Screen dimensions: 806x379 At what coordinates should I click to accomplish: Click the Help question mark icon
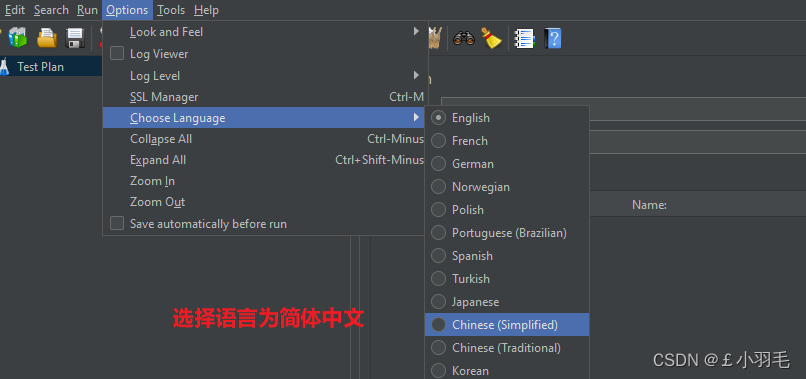[x=553, y=39]
